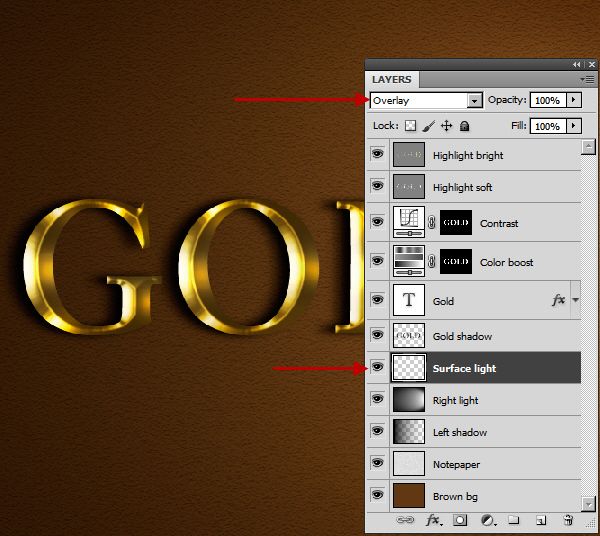Select the Gold layer name

click(x=443, y=301)
